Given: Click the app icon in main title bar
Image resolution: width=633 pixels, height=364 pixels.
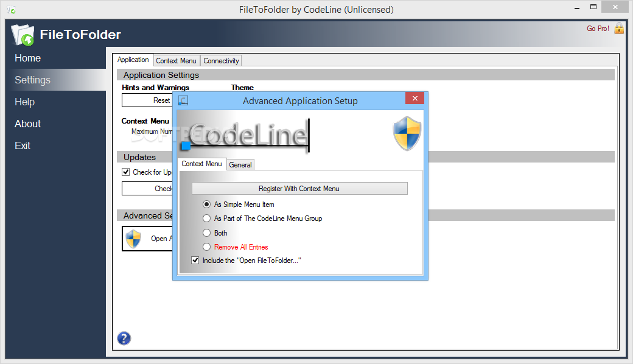Looking at the screenshot, I should click(x=12, y=9).
